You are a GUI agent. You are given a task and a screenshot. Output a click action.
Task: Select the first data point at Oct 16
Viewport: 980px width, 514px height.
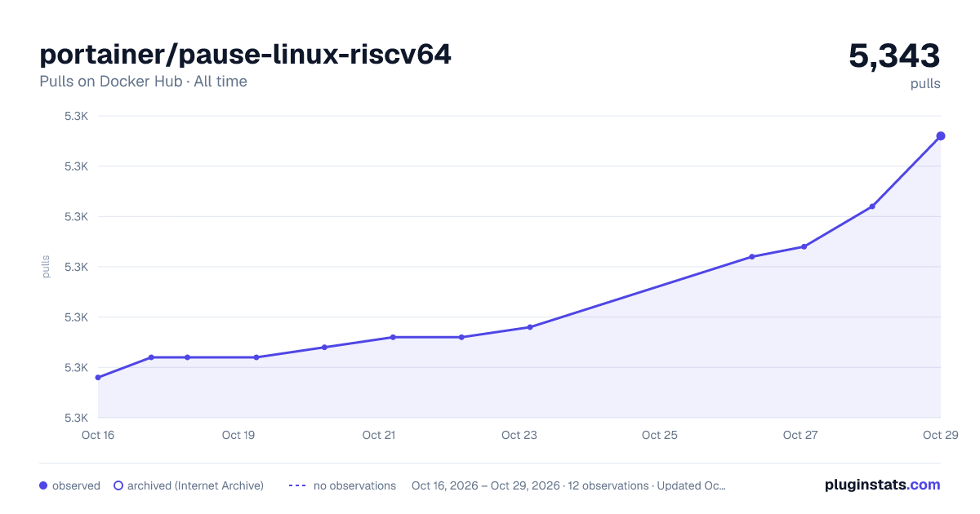(98, 378)
